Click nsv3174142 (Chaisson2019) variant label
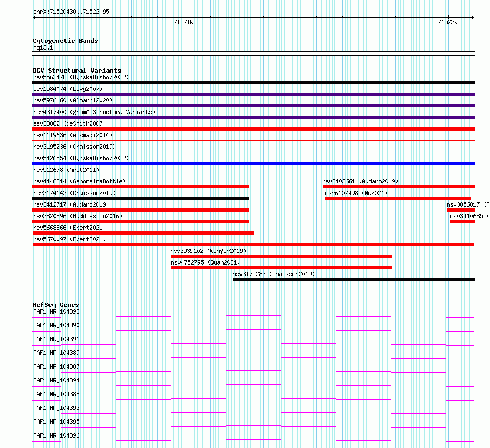This screenshot has height=448, width=490. pyautogui.click(x=74, y=193)
